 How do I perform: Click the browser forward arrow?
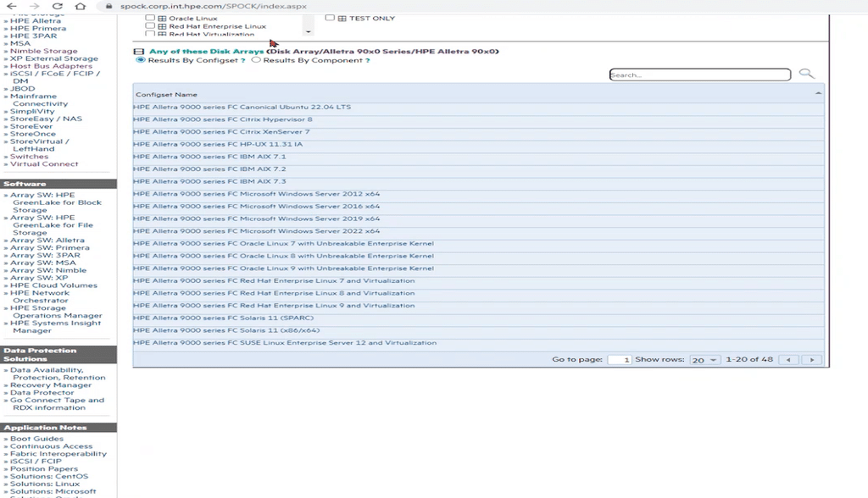[34, 6]
